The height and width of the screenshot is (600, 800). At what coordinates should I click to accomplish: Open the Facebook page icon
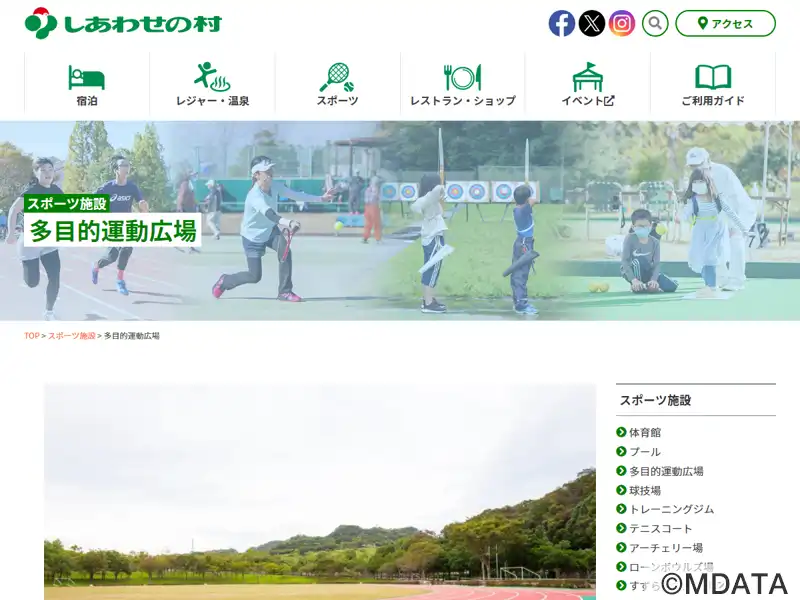point(562,23)
